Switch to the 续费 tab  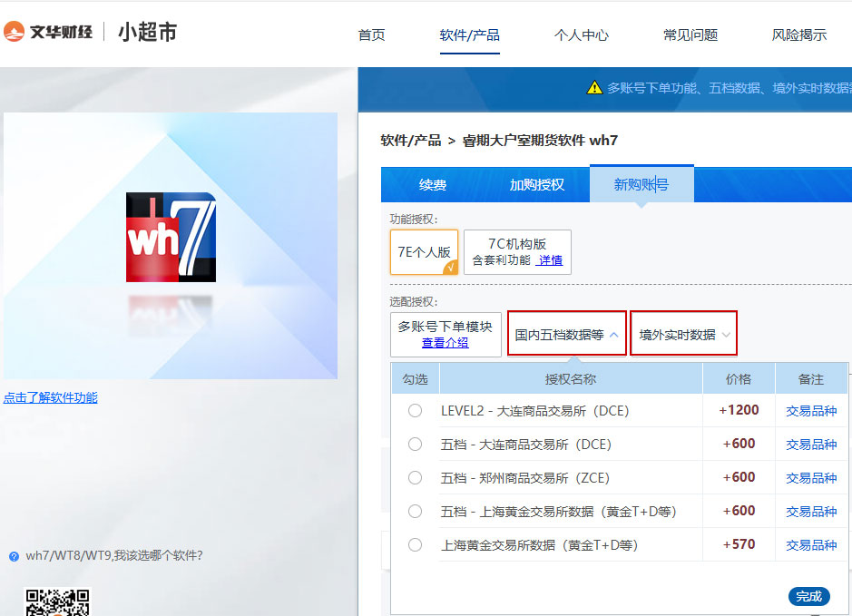click(x=433, y=185)
